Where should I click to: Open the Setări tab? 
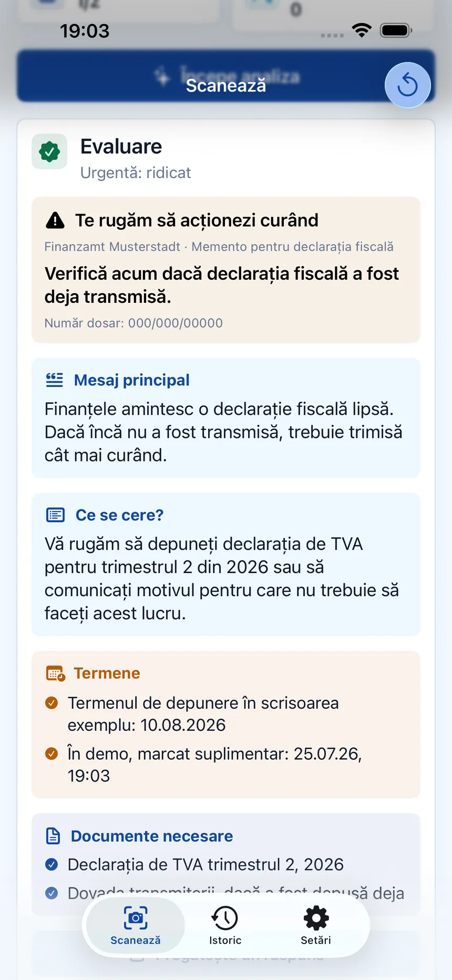pos(316,926)
